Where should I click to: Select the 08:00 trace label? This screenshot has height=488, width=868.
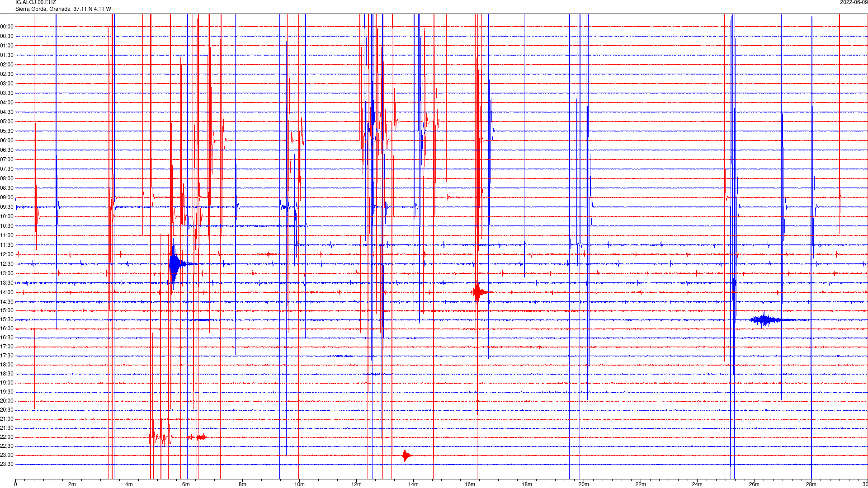pos(7,178)
